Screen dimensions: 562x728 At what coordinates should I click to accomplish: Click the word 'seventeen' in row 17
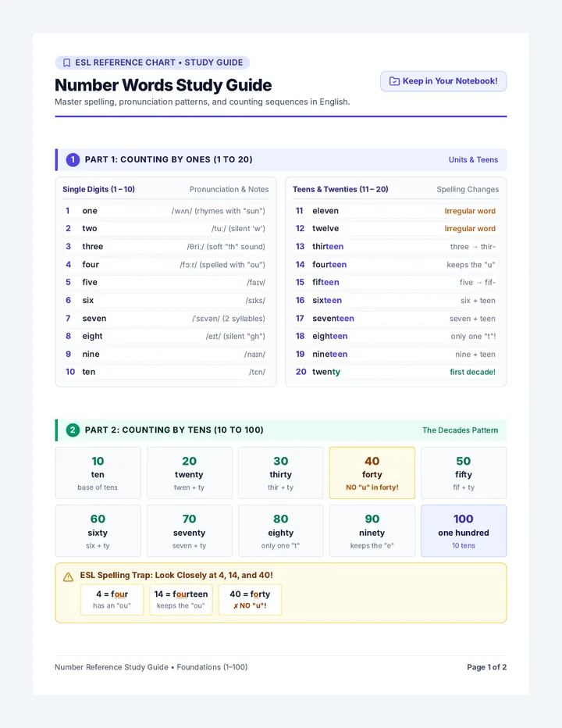pyautogui.click(x=333, y=319)
